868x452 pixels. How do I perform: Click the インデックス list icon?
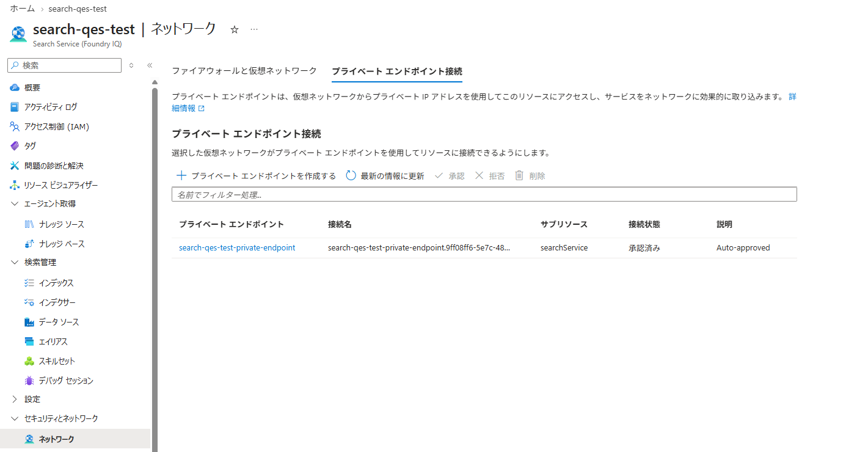coord(29,283)
